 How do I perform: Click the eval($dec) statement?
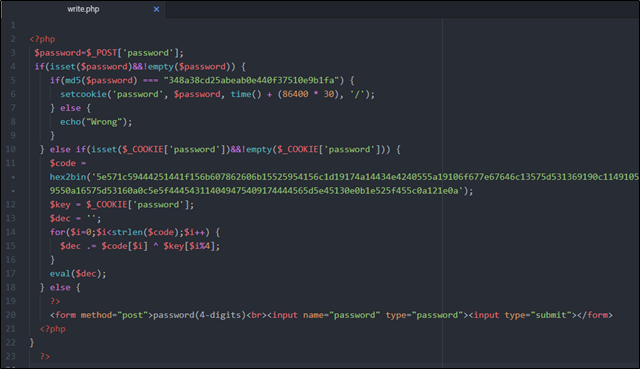tap(78, 273)
